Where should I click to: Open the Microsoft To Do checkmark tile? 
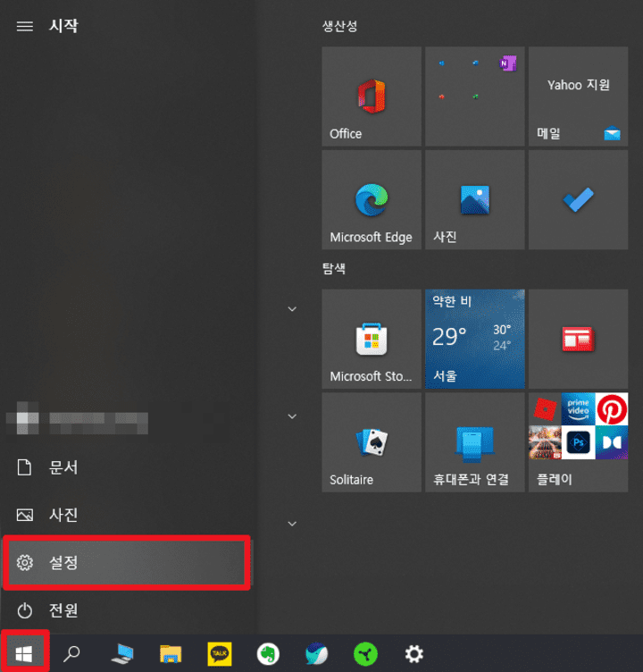click(x=578, y=199)
